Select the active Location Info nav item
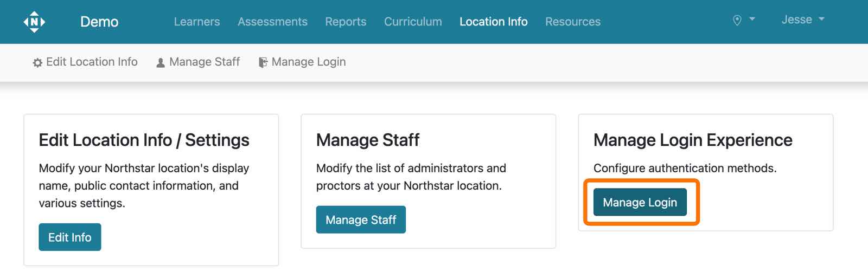Viewport: 868px width, 278px height. point(493,22)
